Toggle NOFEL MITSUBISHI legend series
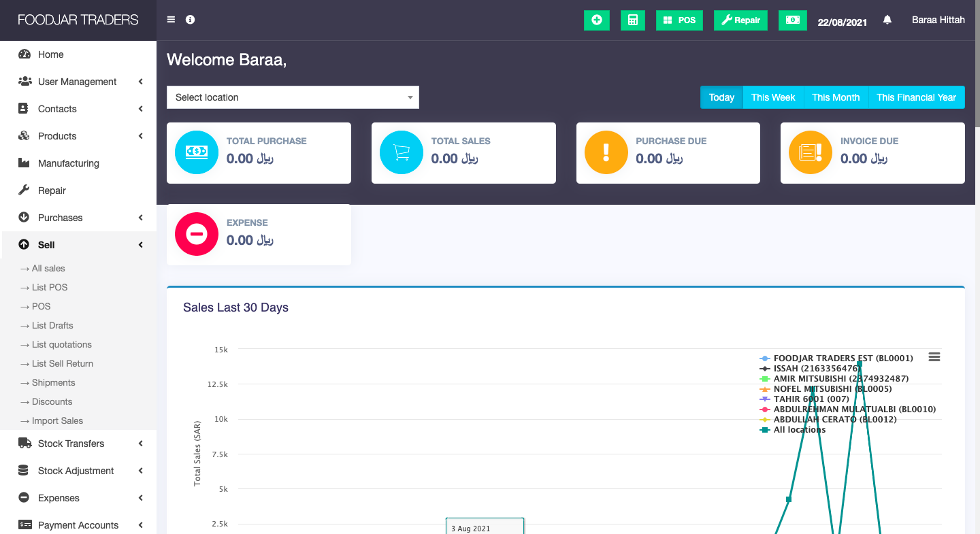 click(x=826, y=389)
